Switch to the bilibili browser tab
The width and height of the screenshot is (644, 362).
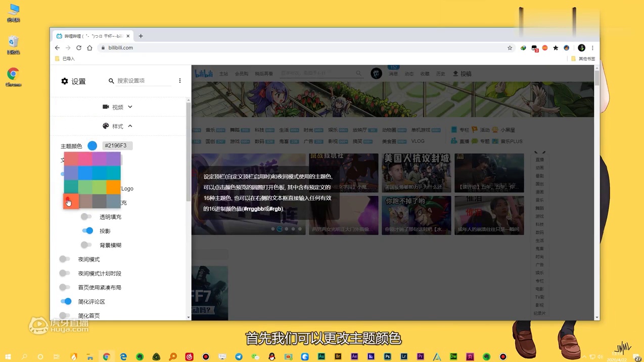coord(91,36)
